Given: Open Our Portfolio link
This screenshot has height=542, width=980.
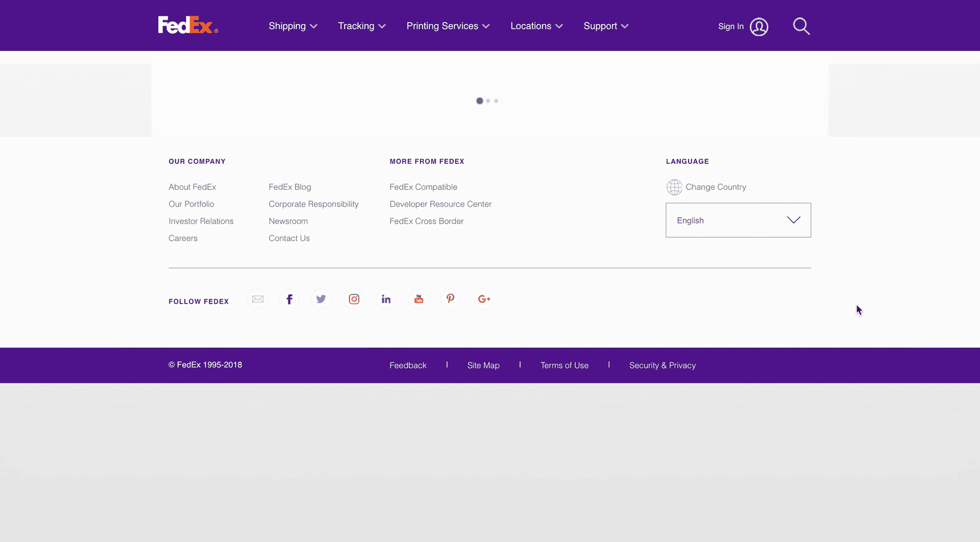Looking at the screenshot, I should [191, 204].
